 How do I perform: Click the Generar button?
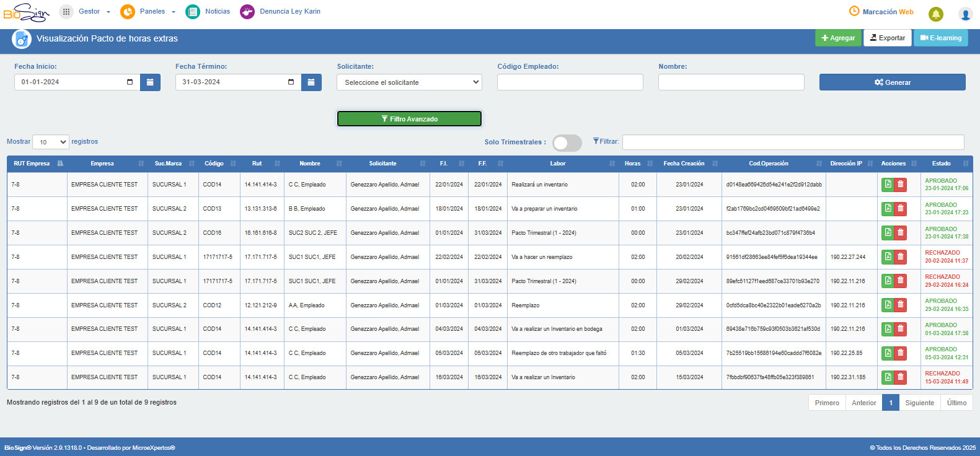892,82
